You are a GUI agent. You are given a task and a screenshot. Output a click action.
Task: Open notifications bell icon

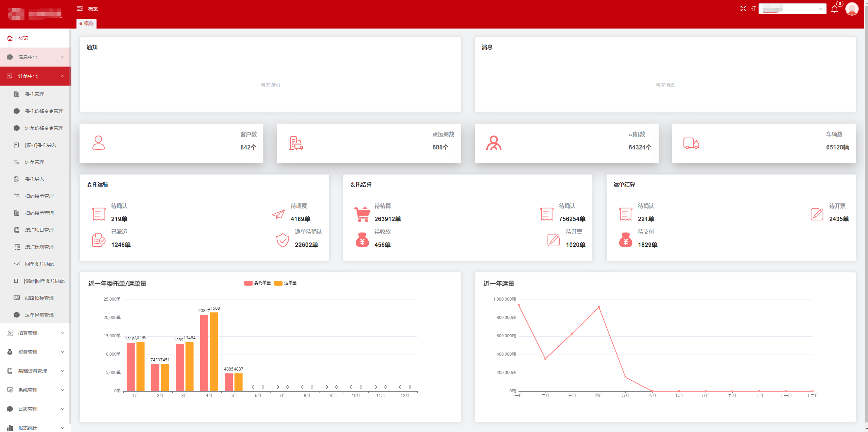834,9
